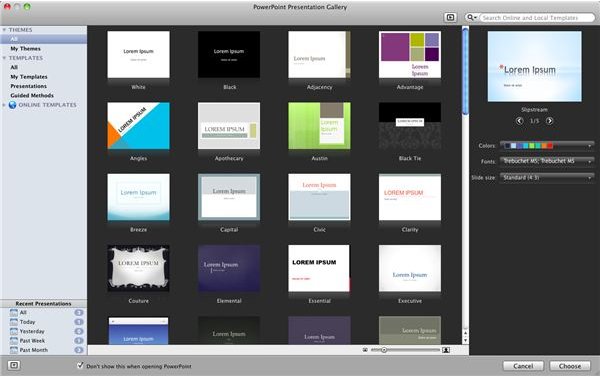The width and height of the screenshot is (600, 377).
Task: Go to previous Slipstream preview slide
Action: [x=519, y=121]
